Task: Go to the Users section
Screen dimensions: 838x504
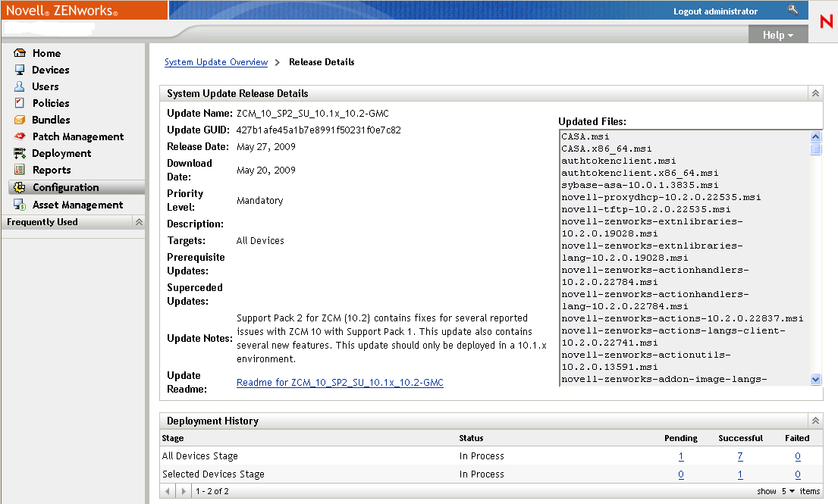Action: [46, 86]
